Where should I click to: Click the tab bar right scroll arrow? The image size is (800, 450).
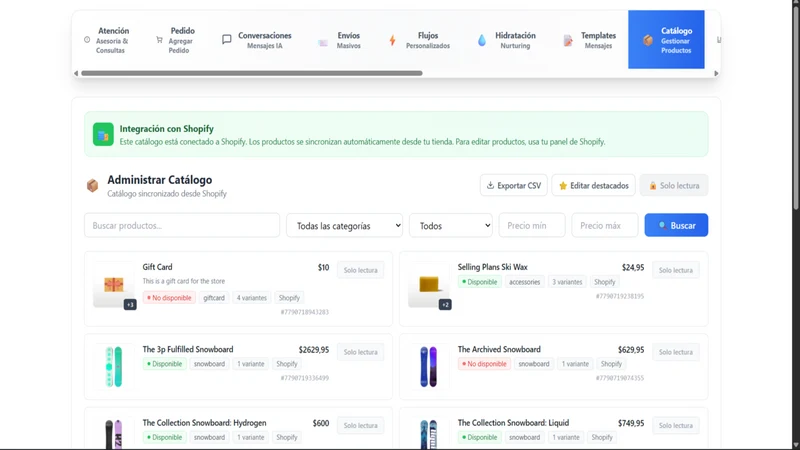716,73
